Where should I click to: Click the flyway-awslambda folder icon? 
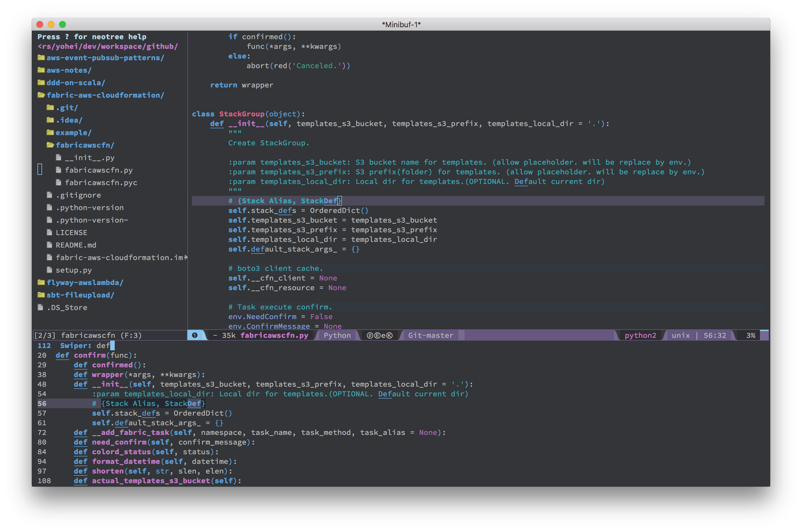click(x=41, y=283)
